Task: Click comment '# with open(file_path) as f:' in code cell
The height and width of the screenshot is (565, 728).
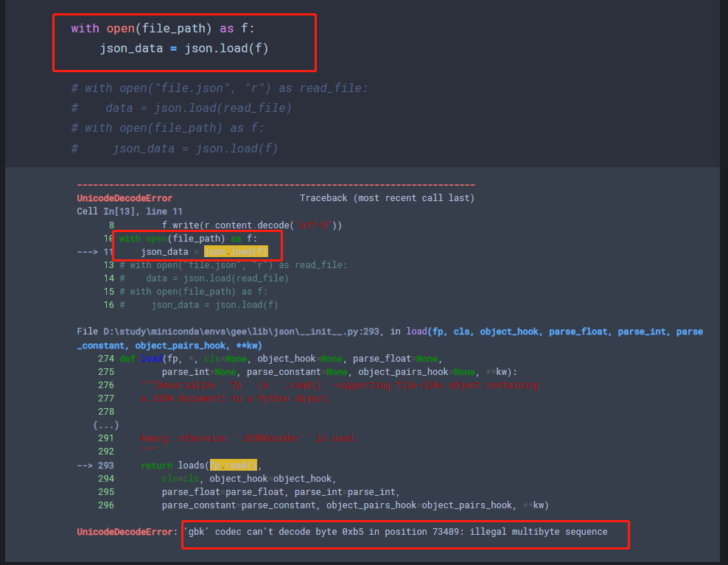Action: 167,128
